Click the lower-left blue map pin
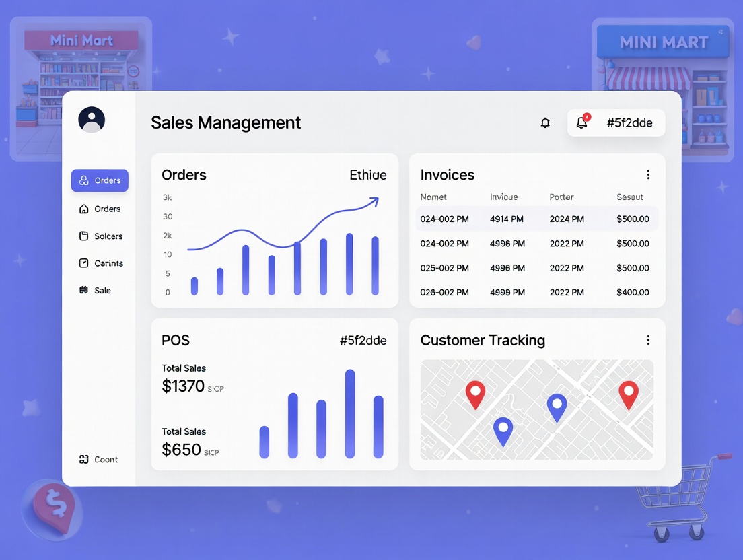The image size is (743, 560). [x=503, y=431]
